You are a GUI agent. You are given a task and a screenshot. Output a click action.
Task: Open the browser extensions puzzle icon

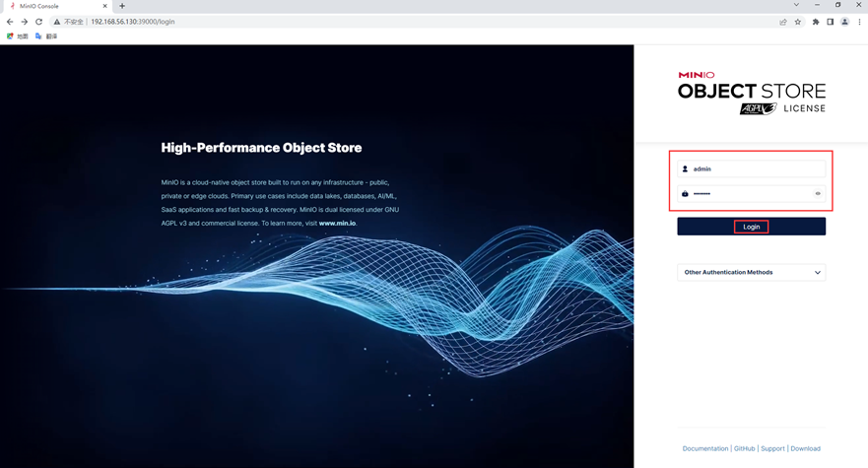[816, 22]
